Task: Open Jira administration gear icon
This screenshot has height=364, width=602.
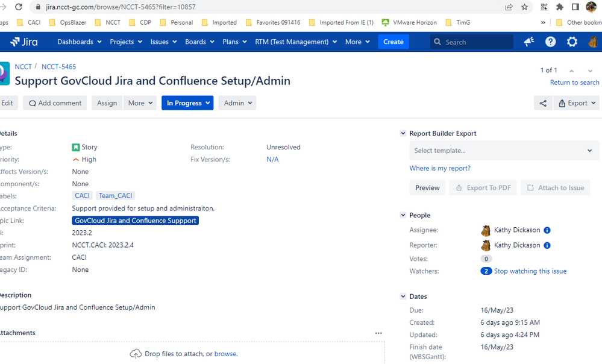Action: point(572,42)
